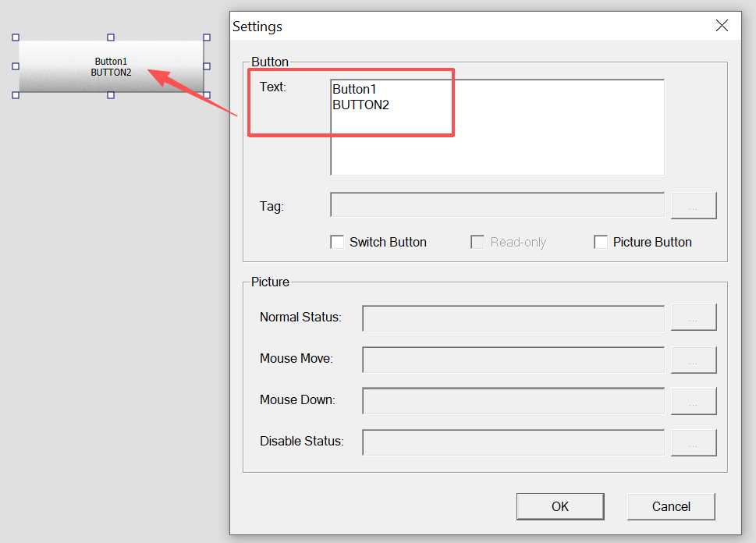The height and width of the screenshot is (543, 756).
Task: Click the browse button next to Tag field
Action: (x=693, y=206)
